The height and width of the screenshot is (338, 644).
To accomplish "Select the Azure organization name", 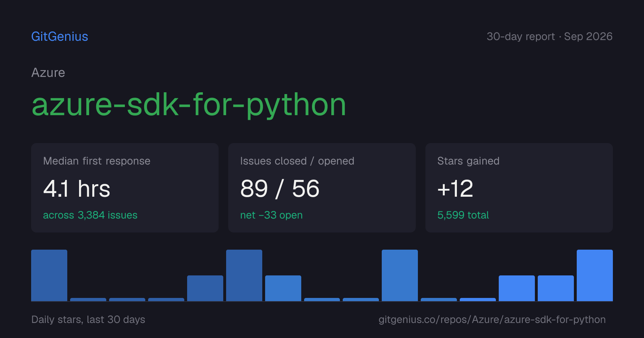I will point(48,73).
